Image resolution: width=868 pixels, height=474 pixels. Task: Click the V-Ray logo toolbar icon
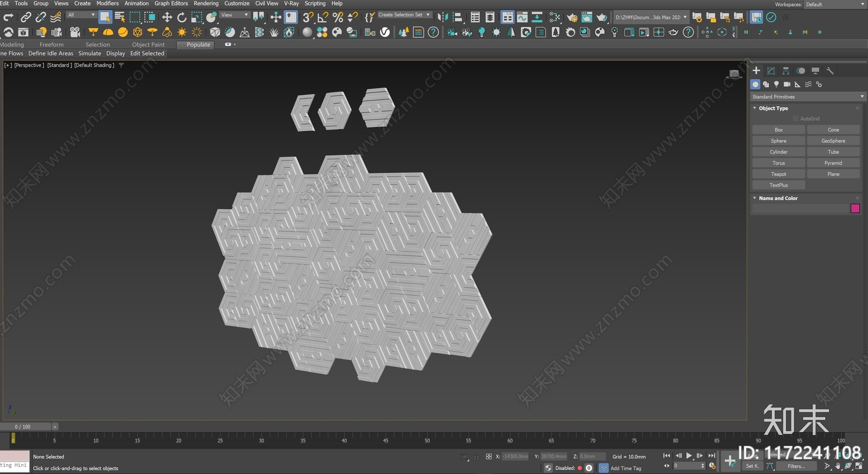(385, 32)
